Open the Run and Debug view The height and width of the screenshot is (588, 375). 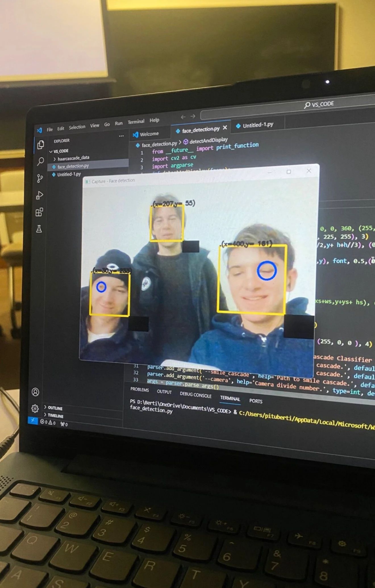[39, 195]
